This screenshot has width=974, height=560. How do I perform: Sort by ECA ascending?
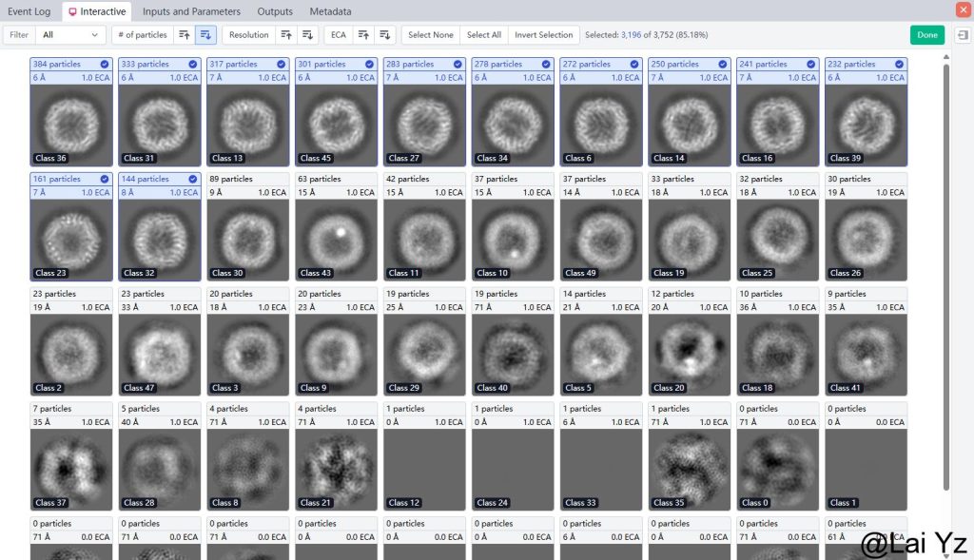(x=362, y=35)
